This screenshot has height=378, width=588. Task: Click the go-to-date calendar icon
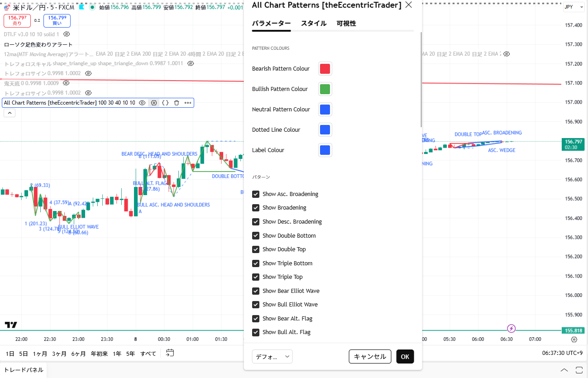(170, 353)
